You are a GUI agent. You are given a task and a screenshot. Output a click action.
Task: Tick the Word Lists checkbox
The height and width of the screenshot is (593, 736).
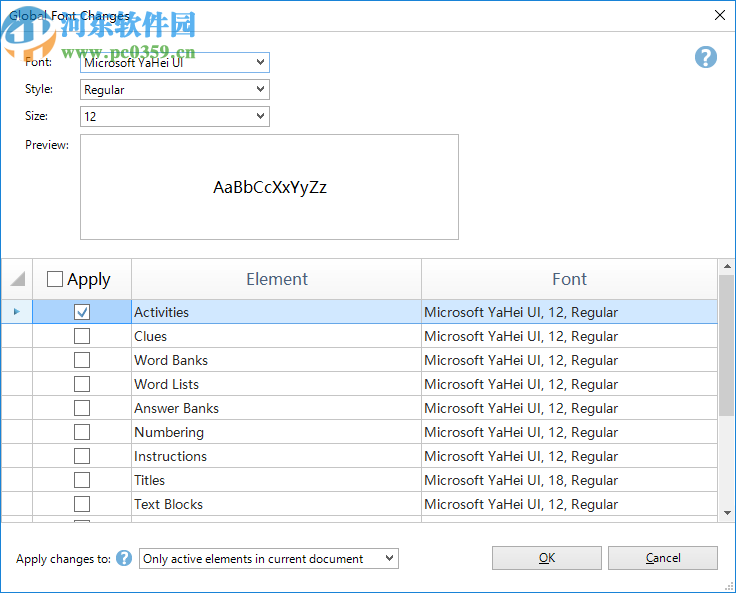coord(82,384)
